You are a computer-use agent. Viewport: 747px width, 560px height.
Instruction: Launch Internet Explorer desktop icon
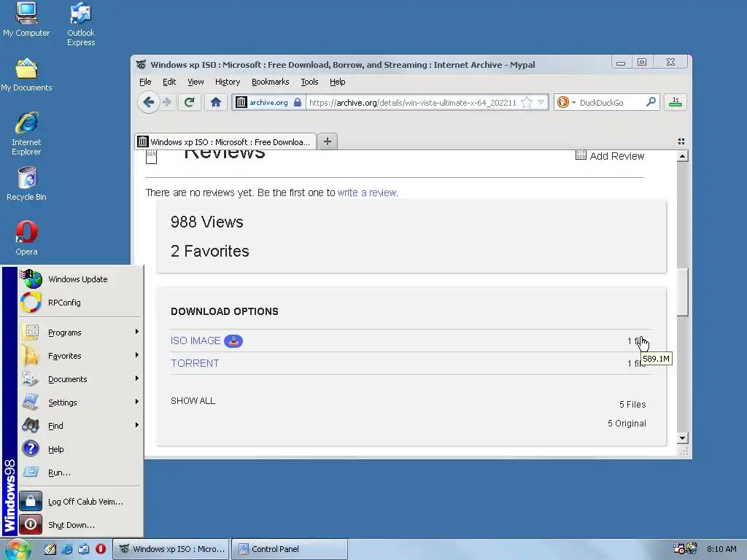pos(26,134)
